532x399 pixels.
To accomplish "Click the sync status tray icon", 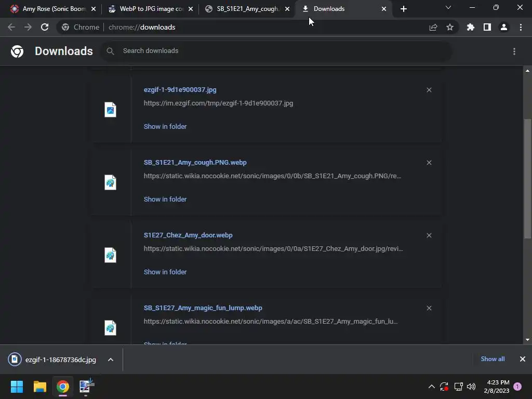I will tap(444, 387).
